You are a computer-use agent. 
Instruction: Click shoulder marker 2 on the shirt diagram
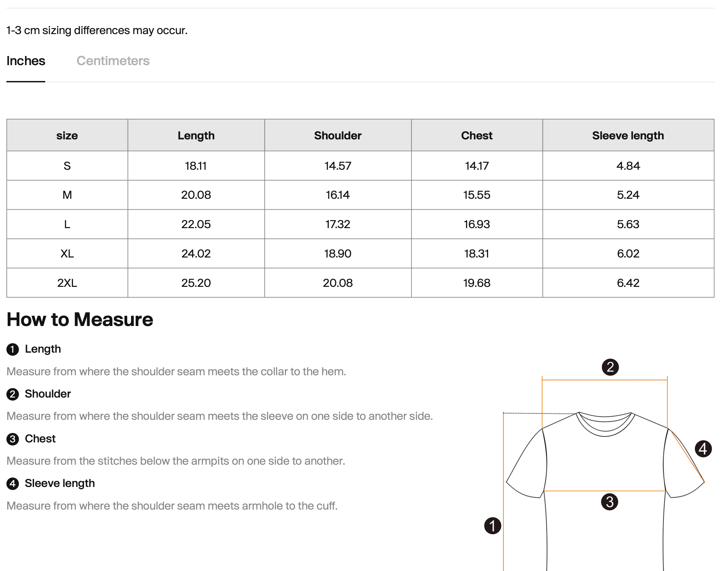pyautogui.click(x=610, y=367)
